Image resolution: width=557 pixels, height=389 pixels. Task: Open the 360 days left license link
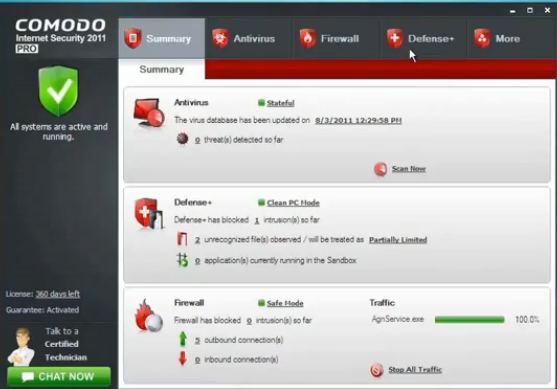[58, 294]
